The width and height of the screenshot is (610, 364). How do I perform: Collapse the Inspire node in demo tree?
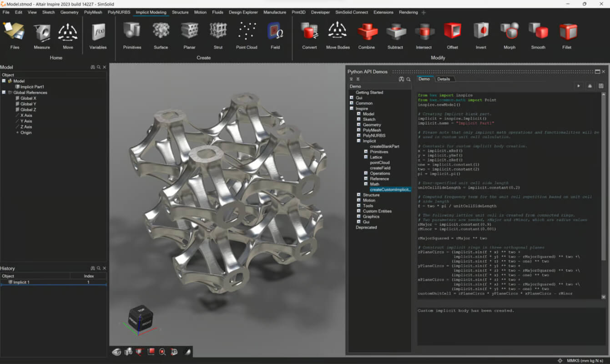pyautogui.click(x=352, y=109)
